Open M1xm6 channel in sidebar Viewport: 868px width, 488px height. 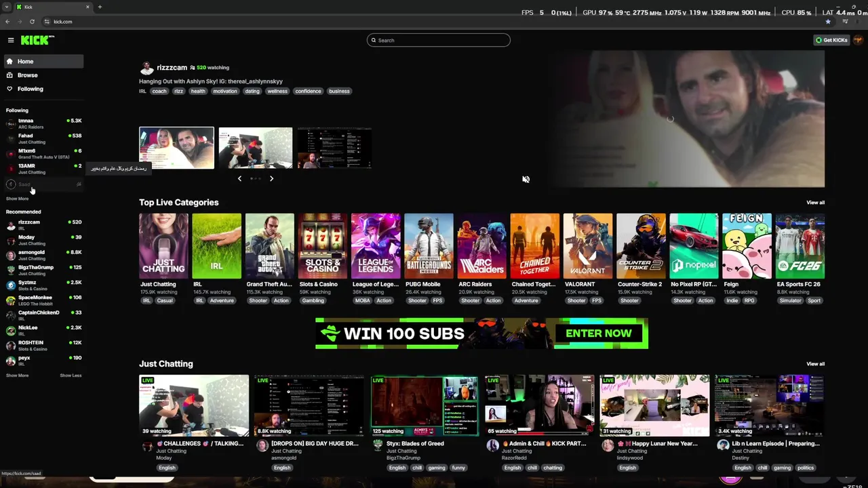(x=44, y=154)
